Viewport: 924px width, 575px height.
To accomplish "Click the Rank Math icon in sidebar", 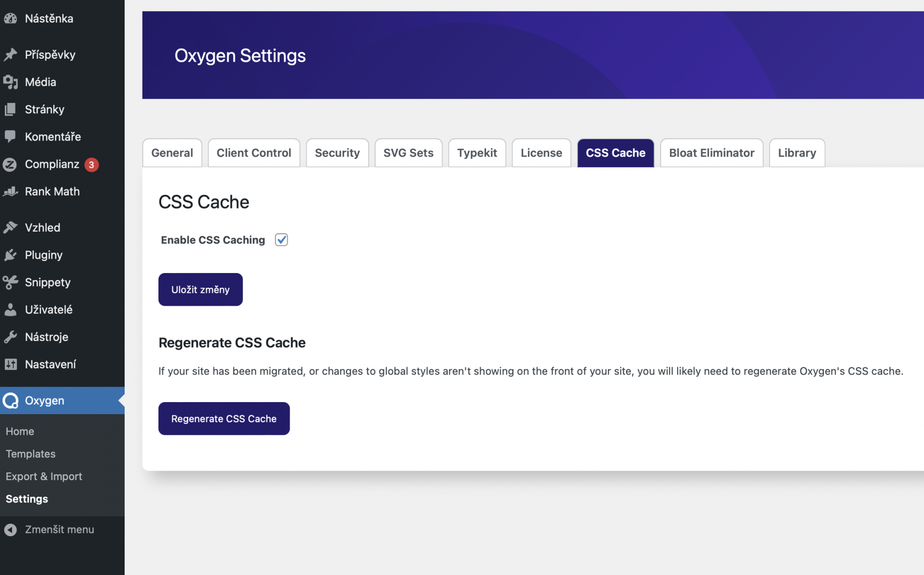I will coord(11,191).
